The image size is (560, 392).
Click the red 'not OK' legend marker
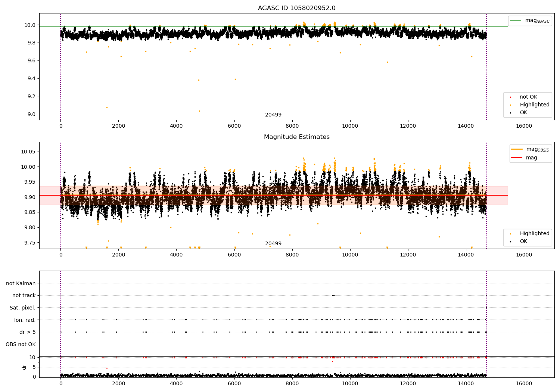[510, 97]
